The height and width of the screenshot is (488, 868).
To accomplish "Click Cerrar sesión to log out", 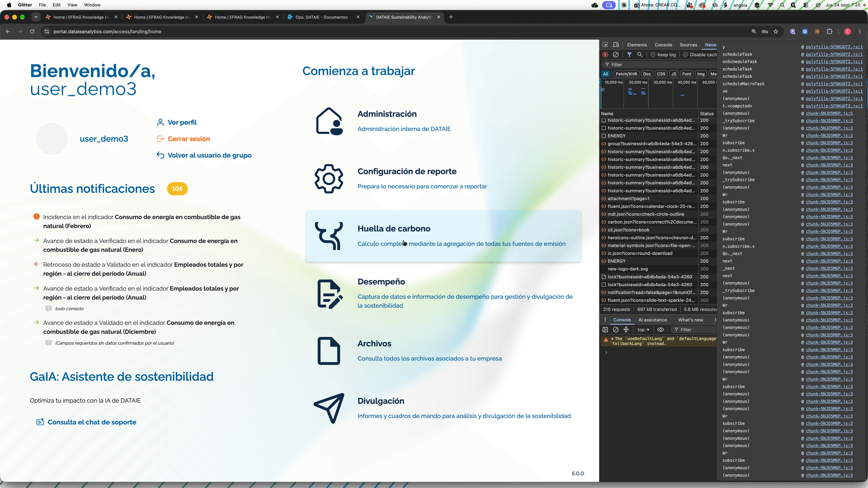I will coord(183,139).
